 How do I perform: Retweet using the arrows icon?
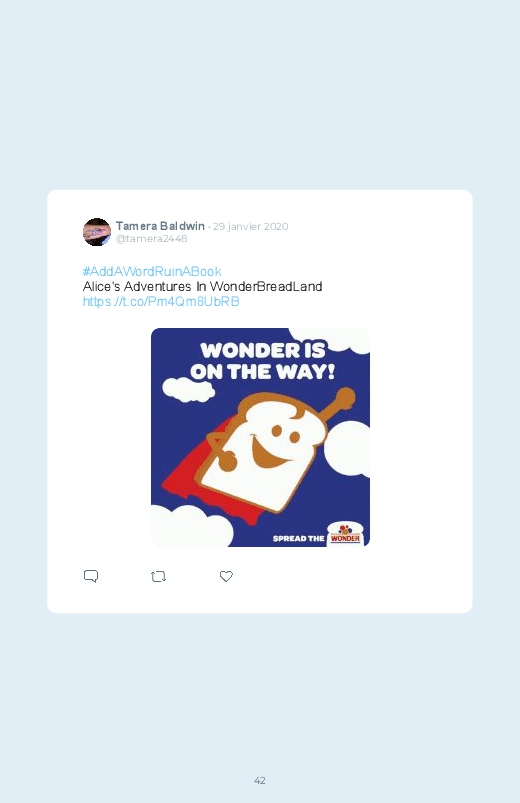click(x=158, y=577)
